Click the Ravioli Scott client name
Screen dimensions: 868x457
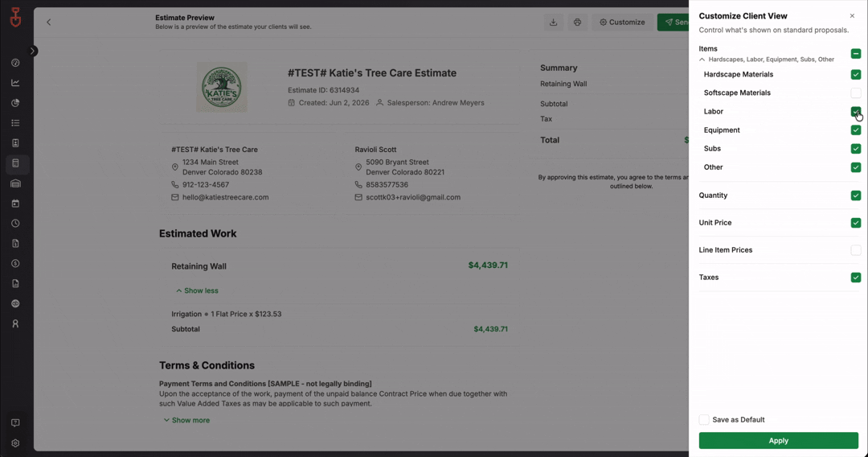point(375,150)
